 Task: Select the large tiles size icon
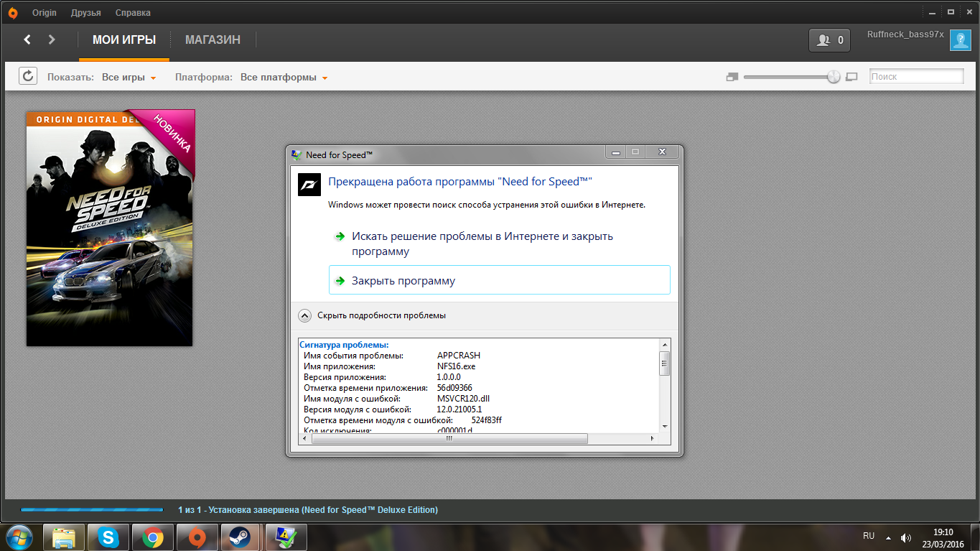(852, 77)
